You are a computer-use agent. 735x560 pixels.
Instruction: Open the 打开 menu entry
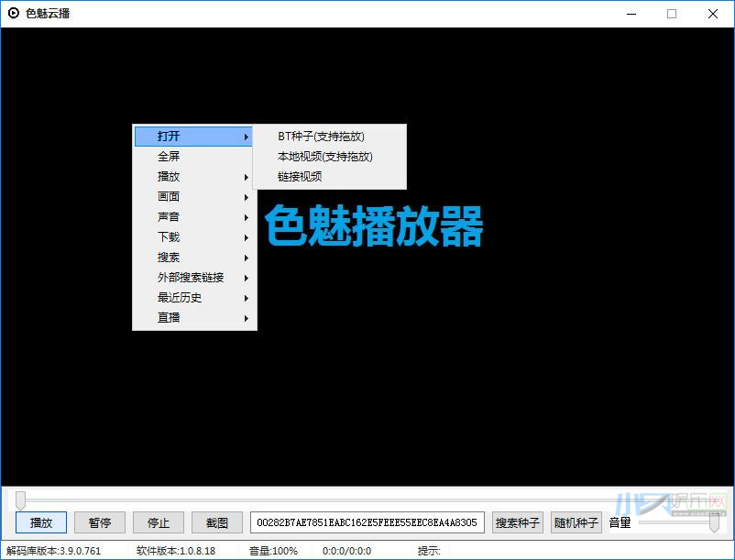193,137
